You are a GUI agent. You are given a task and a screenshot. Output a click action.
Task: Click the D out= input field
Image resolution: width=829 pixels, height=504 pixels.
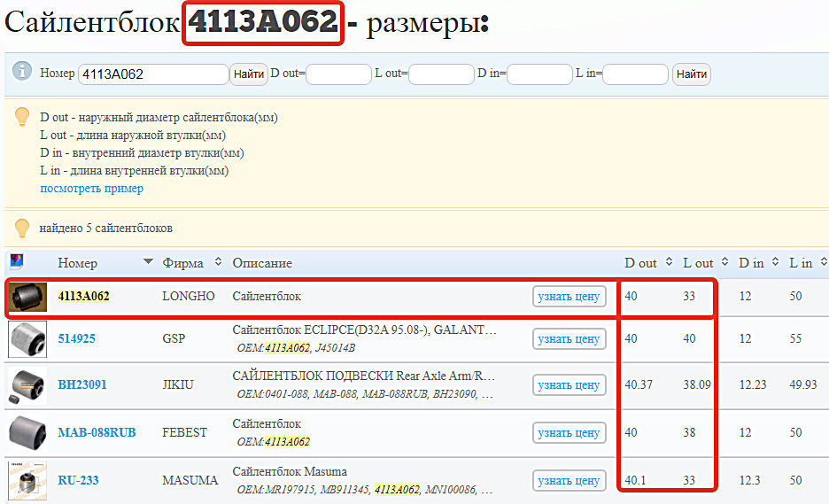(338, 74)
